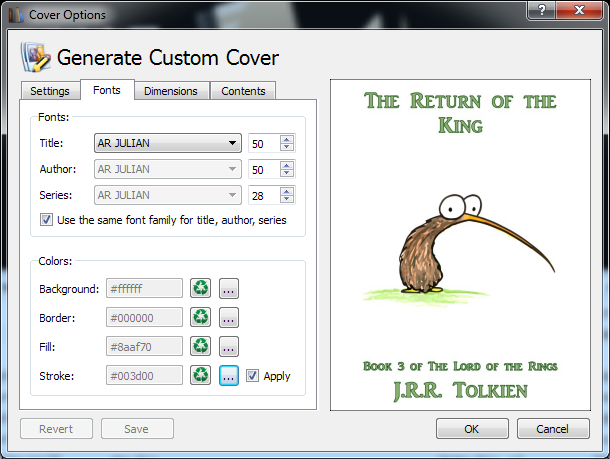
Task: Click the Author font size field
Action: (264, 170)
